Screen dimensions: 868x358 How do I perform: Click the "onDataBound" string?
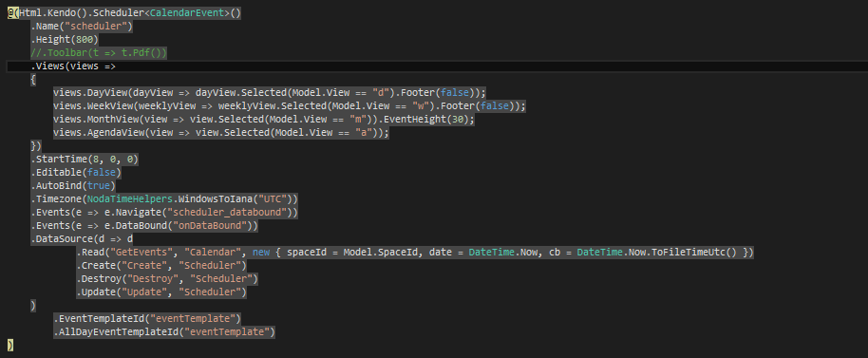(x=210, y=225)
